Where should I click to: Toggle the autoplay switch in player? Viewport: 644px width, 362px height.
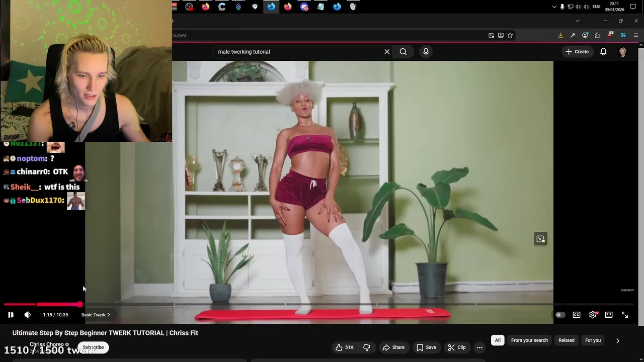pos(560,315)
